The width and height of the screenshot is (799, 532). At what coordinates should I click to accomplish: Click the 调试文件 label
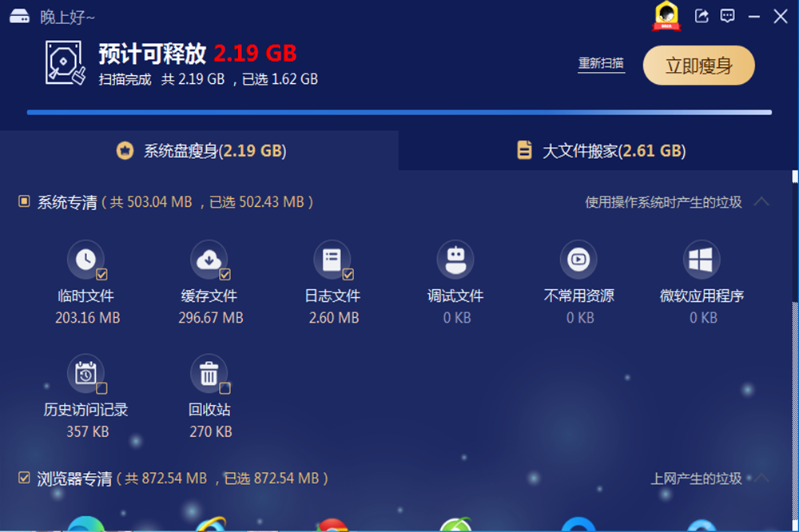pos(455,296)
